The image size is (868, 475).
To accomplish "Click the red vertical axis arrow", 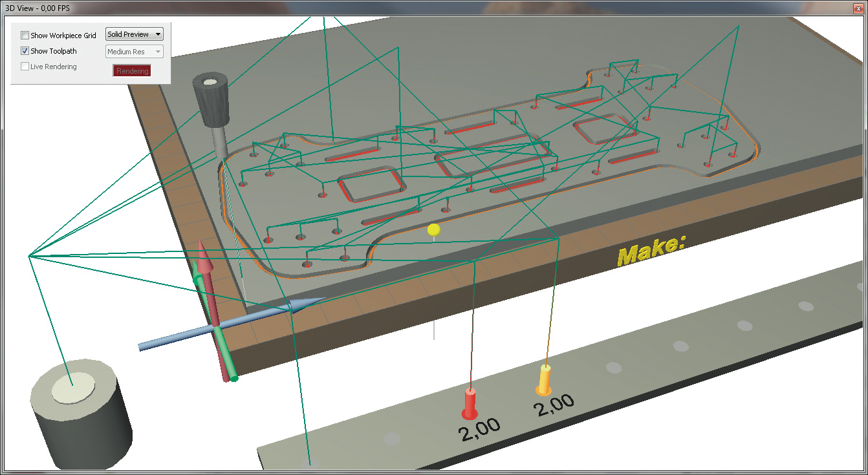I will point(204,259).
